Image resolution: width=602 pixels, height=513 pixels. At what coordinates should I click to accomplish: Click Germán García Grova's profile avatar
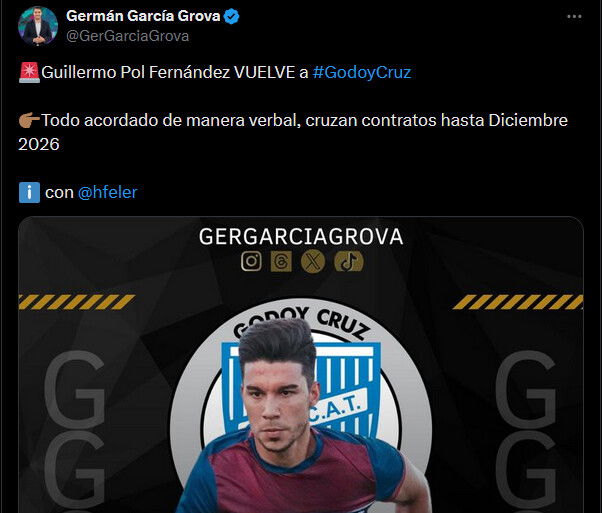click(38, 26)
